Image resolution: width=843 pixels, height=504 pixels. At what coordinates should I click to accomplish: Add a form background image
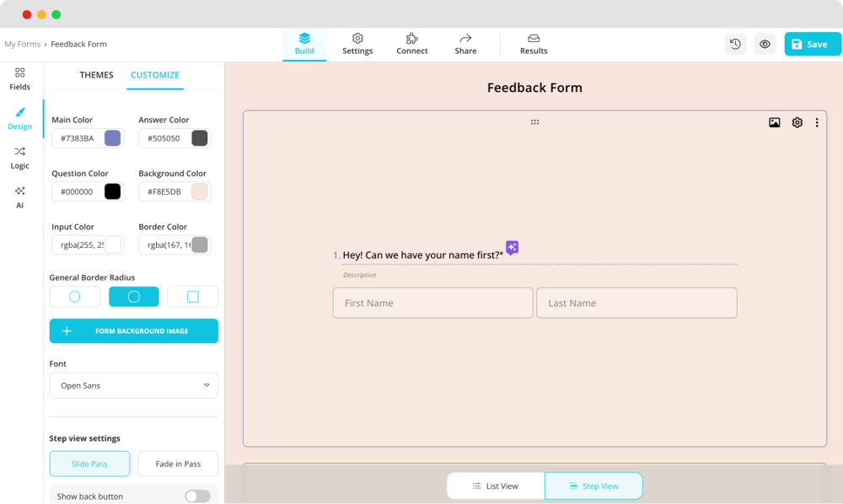133,330
